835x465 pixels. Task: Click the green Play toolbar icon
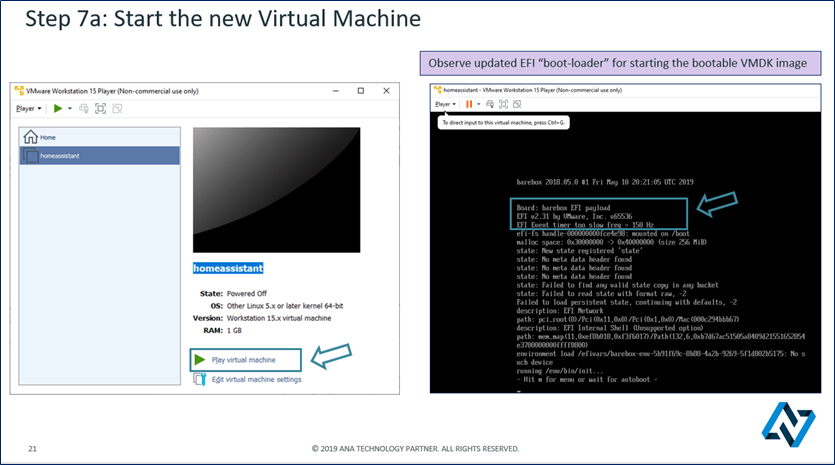(57, 108)
